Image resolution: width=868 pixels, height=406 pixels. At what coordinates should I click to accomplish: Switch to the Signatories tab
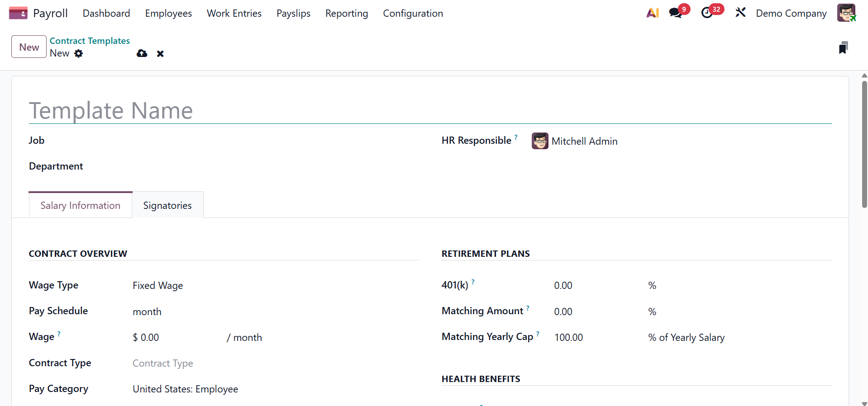(167, 206)
